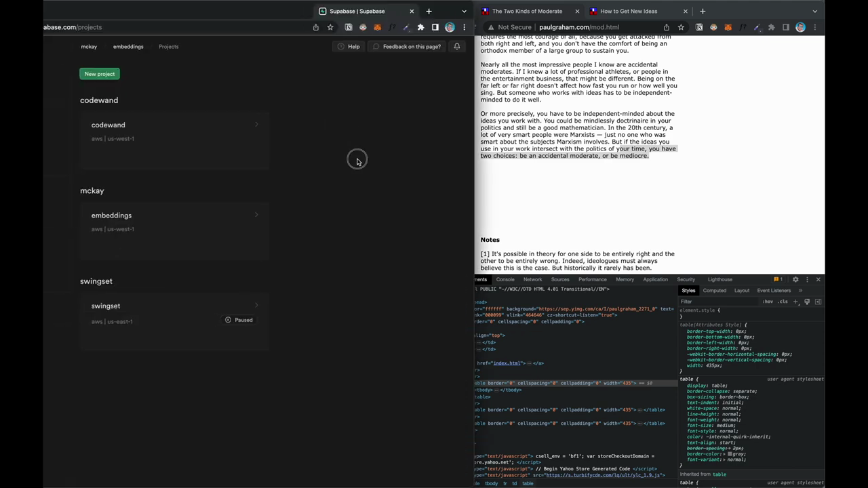Toggle the rendering emulations paintbrush icon in Styles
This screenshot has width=868, height=488.
coord(807,302)
